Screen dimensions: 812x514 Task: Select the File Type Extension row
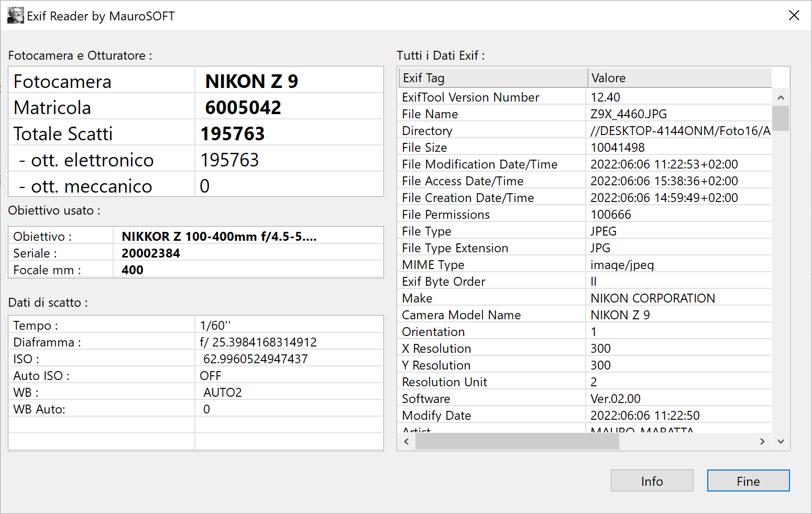click(x=585, y=248)
